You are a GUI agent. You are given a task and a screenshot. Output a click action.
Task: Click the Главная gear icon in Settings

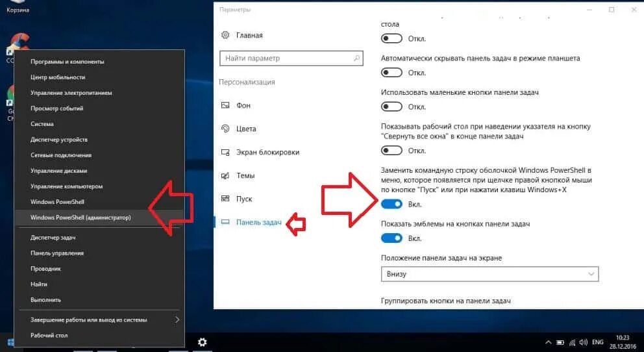[x=225, y=35]
